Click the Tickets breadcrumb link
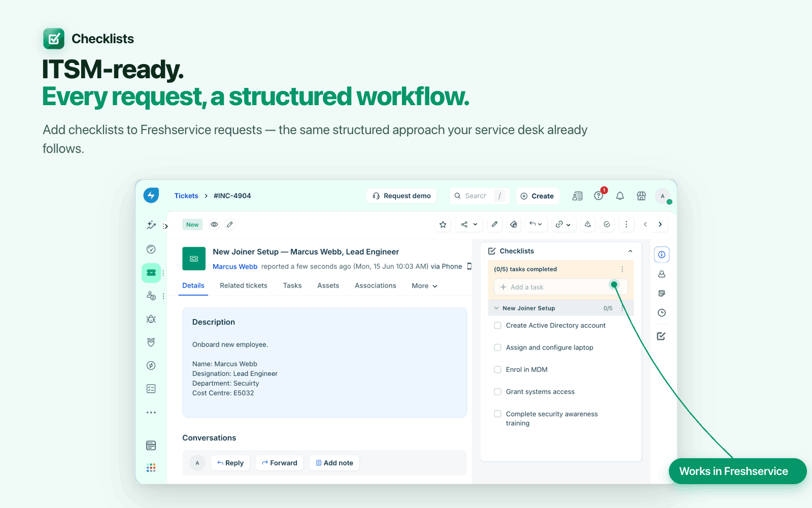812x508 pixels. pyautogui.click(x=186, y=196)
